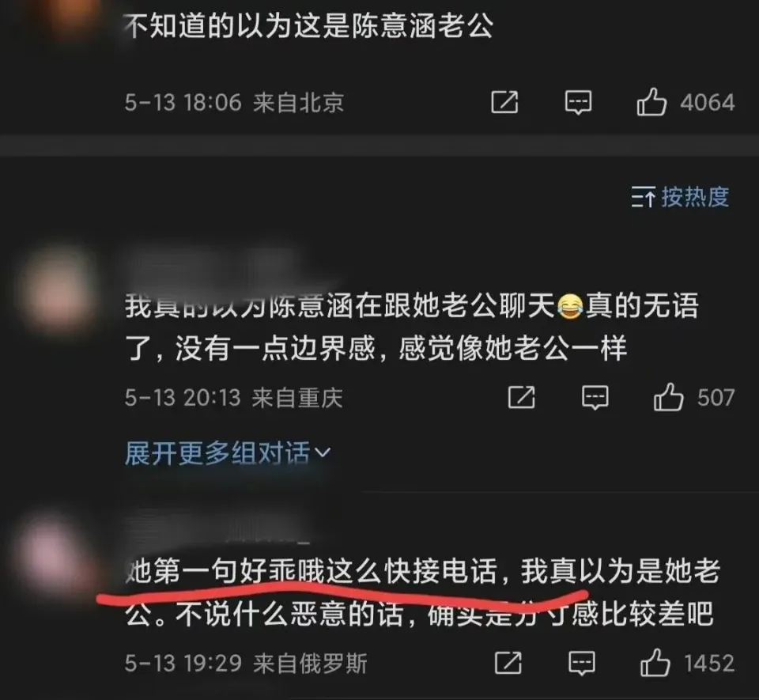This screenshot has height=700, width=759.
Task: Click the chevron after 展开更多组对话
Action: [323, 452]
